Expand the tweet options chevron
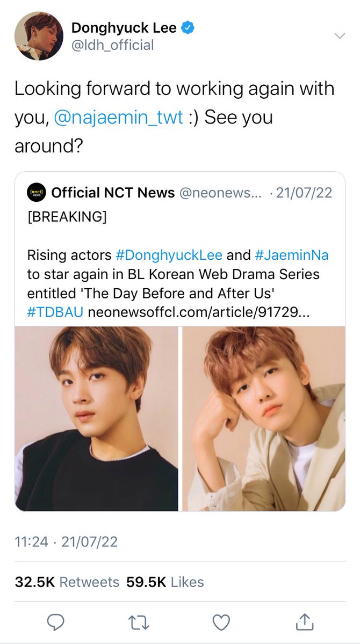360x644 pixels. (339, 36)
